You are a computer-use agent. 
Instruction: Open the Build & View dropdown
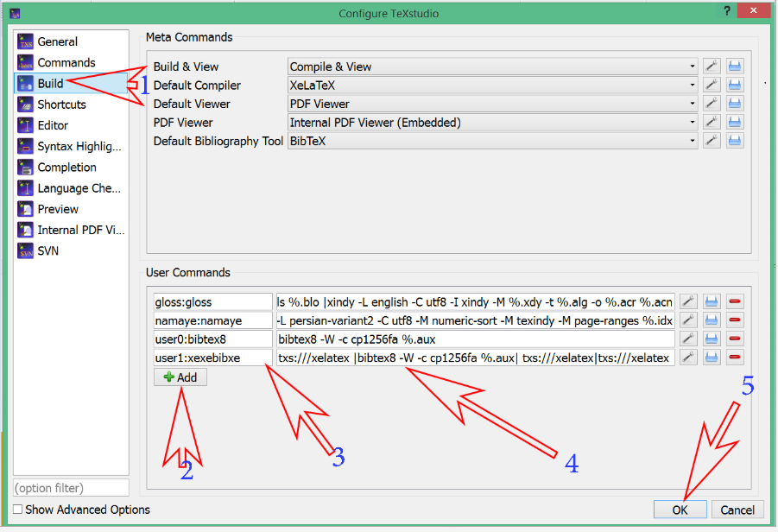tap(492, 66)
